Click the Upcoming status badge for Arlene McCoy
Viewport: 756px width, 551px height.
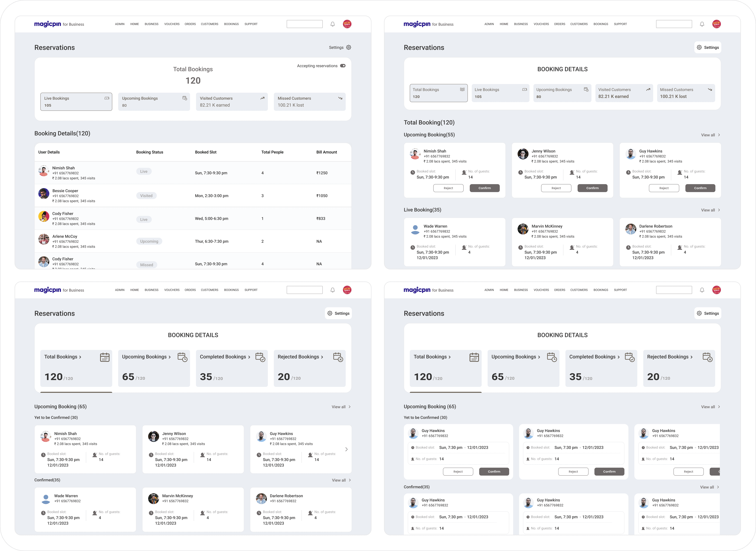149,241
